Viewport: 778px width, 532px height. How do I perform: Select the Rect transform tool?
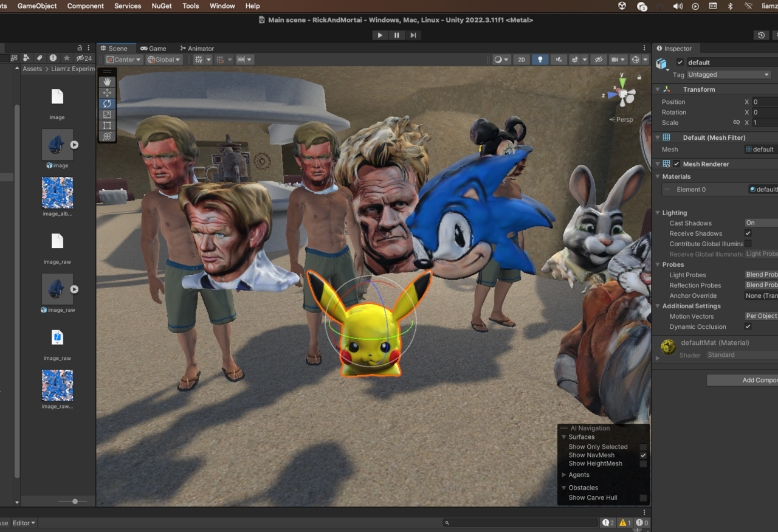(108, 125)
